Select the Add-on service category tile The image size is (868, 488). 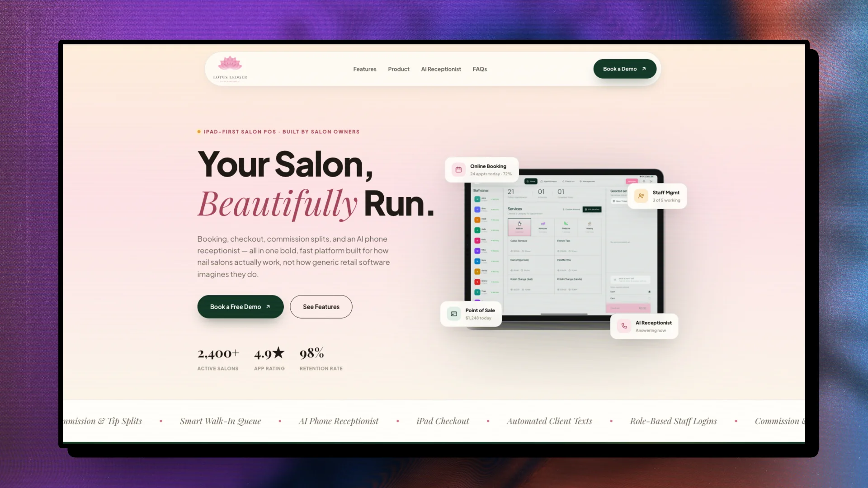tap(519, 227)
